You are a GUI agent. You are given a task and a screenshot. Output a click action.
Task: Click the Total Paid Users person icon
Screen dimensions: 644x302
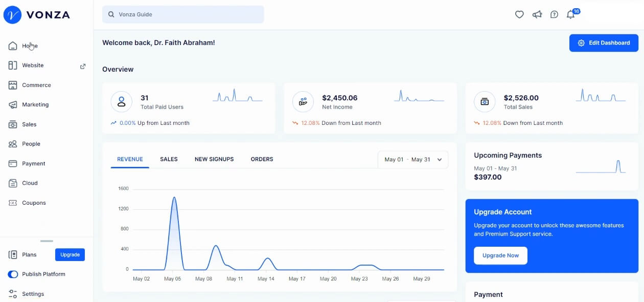tap(122, 102)
